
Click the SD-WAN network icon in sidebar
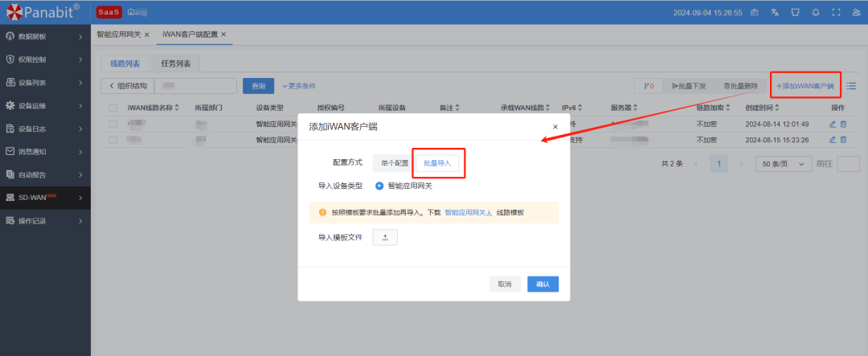[10, 197]
